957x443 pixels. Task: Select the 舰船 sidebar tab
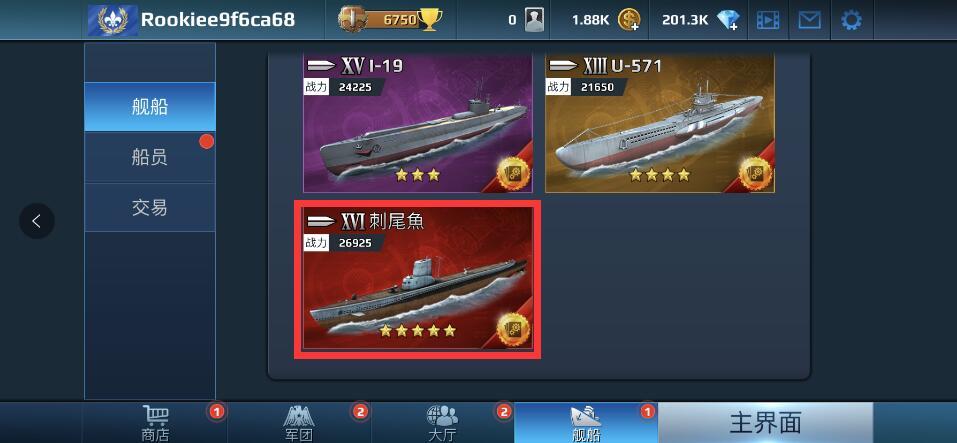pos(150,107)
